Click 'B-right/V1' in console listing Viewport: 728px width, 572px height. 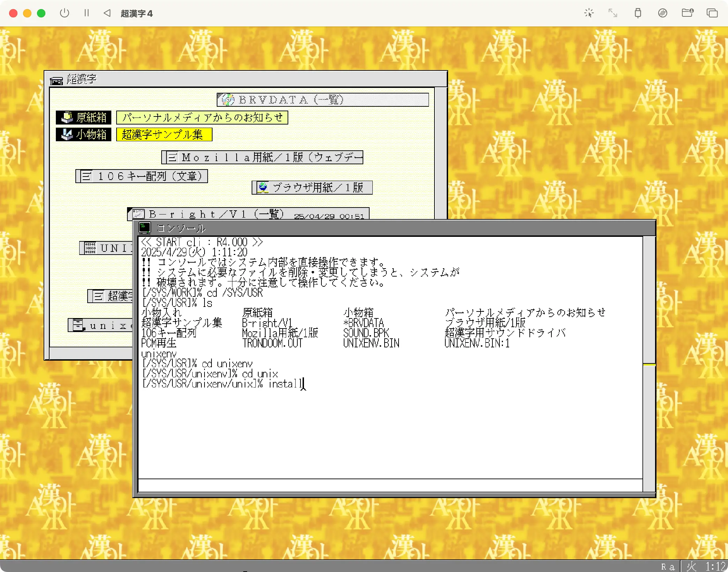267,323
